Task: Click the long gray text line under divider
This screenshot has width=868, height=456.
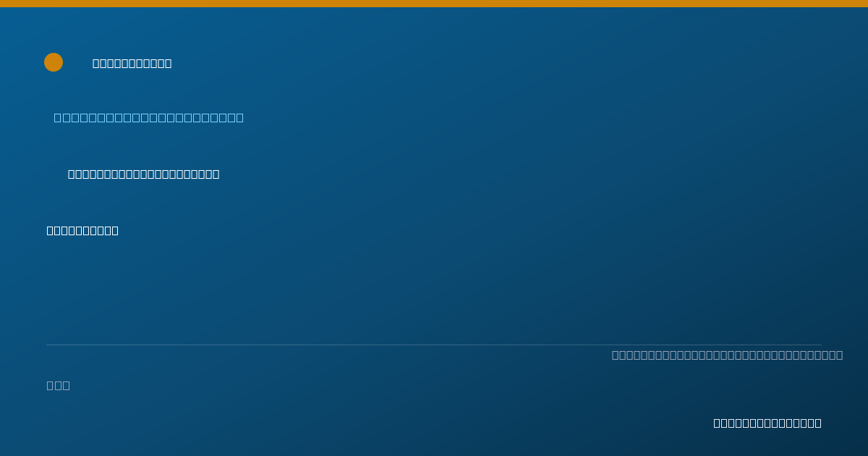Action: (727, 355)
